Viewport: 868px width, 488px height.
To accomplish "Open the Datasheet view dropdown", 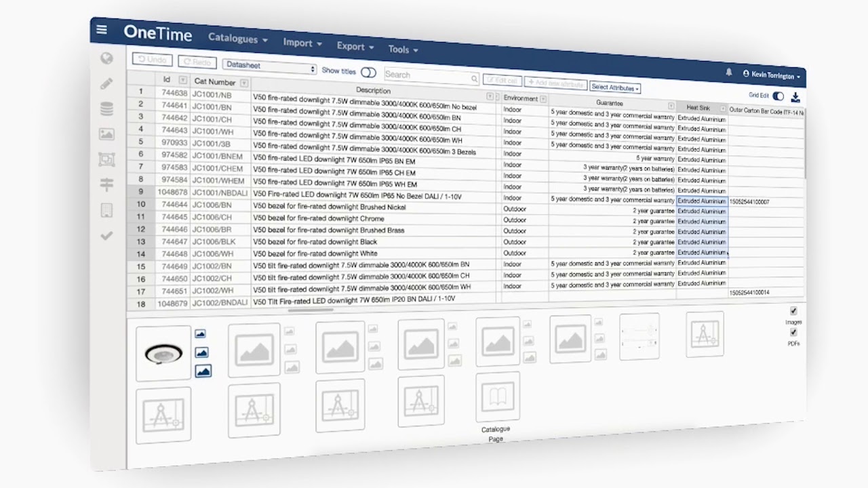I will click(x=270, y=67).
